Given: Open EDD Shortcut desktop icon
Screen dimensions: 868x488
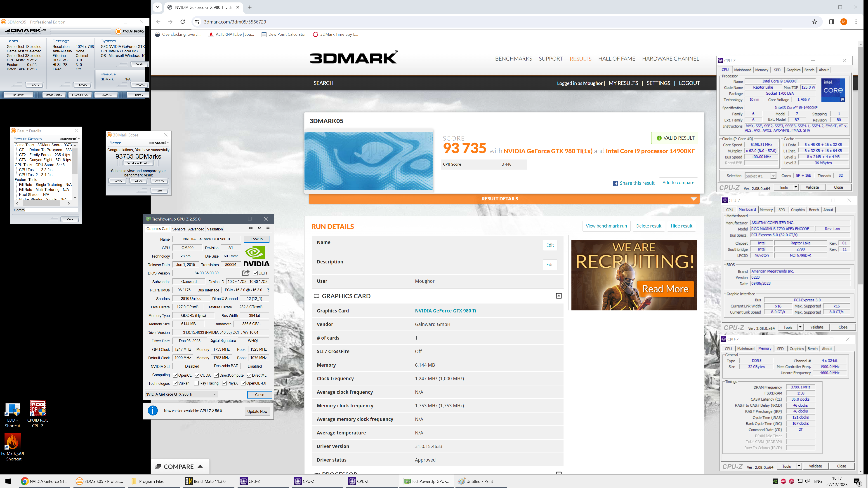Looking at the screenshot, I should pos(12,415).
